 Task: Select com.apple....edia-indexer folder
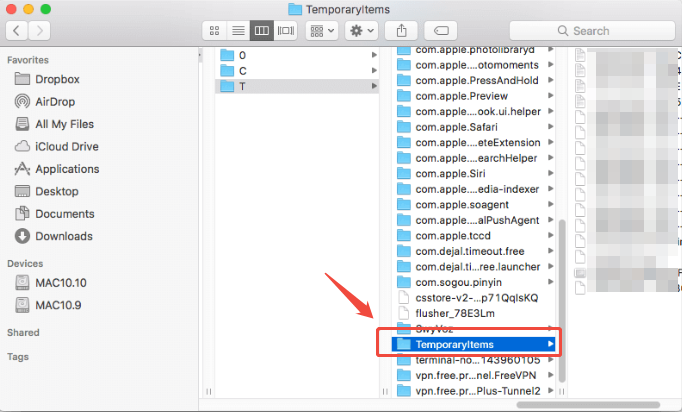click(474, 189)
